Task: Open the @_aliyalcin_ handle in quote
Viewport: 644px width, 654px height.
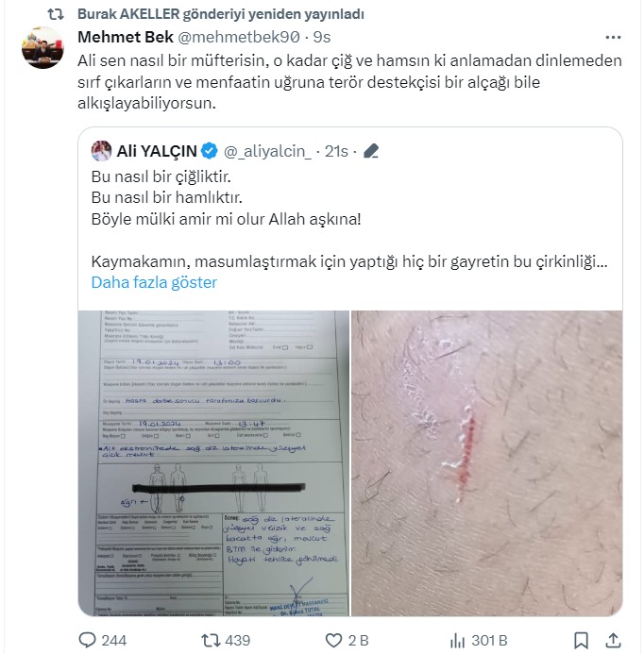Action: click(x=266, y=150)
